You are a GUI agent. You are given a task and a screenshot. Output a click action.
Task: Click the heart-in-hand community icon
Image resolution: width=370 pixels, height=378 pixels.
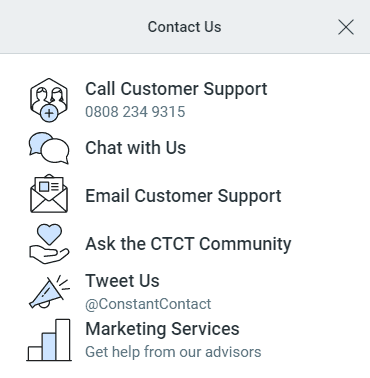(x=49, y=244)
